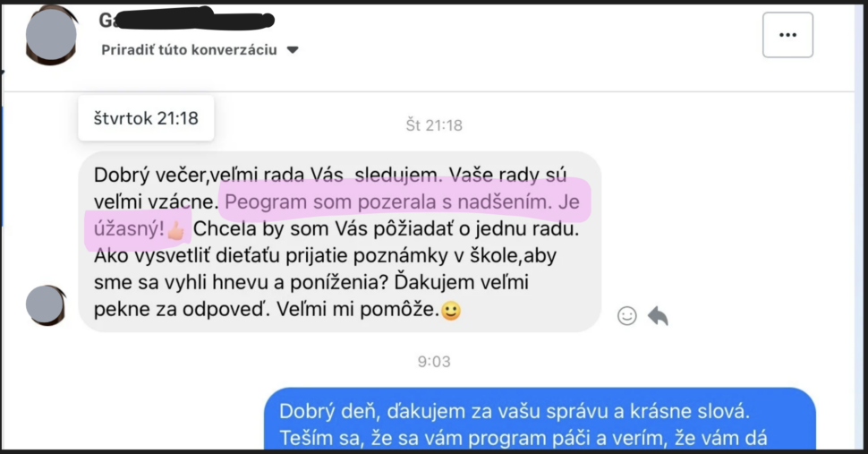The width and height of the screenshot is (868, 454).
Task: Click the Ďakujem veľmi text in the grey message
Action: [462, 282]
